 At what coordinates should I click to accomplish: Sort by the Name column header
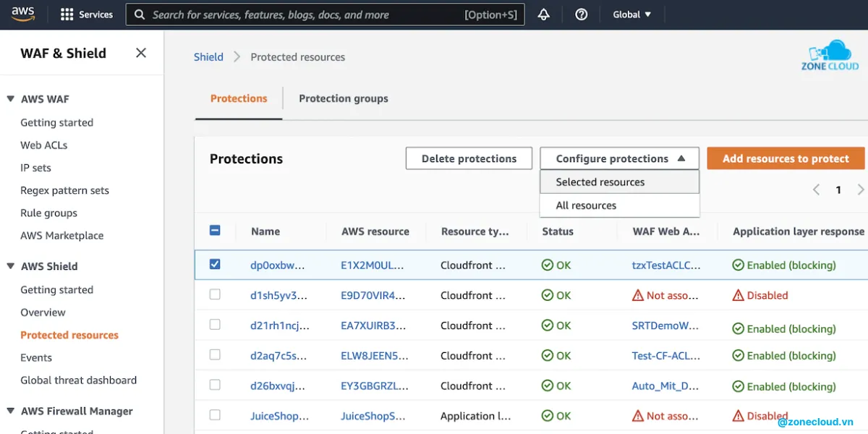tap(265, 231)
